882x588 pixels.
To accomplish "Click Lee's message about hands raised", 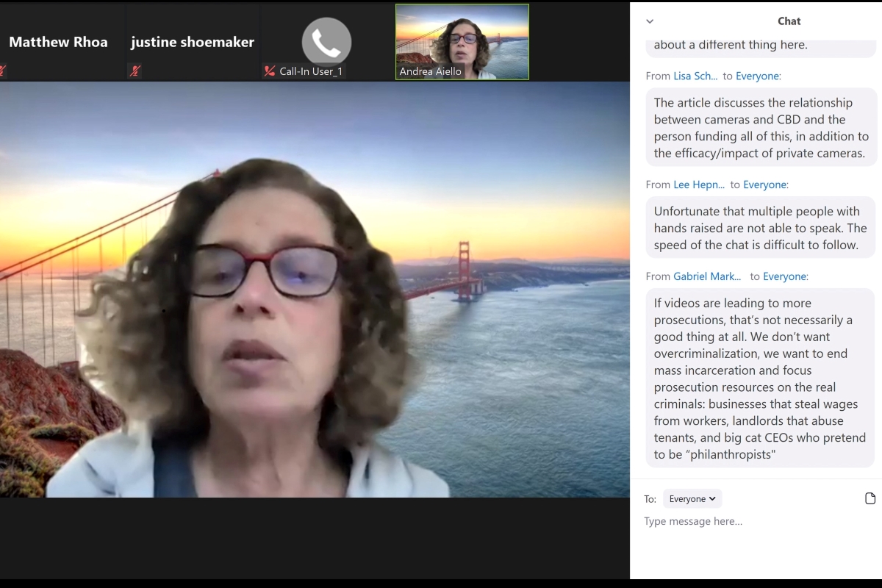I will click(761, 228).
